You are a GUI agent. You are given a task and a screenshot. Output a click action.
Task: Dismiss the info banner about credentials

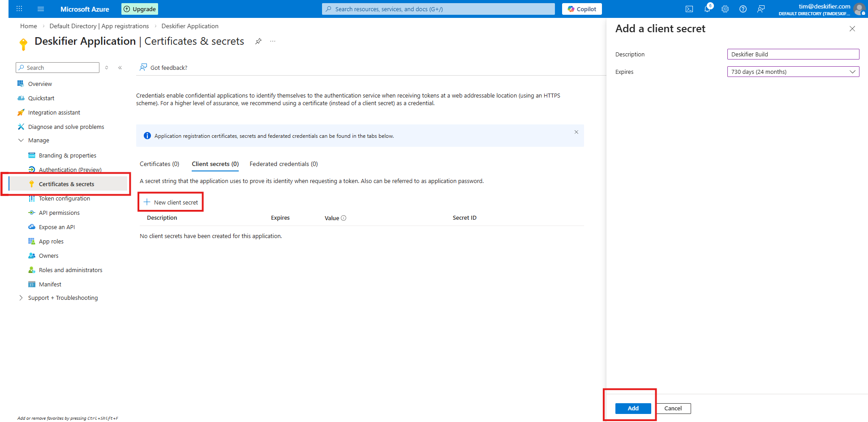(x=576, y=132)
